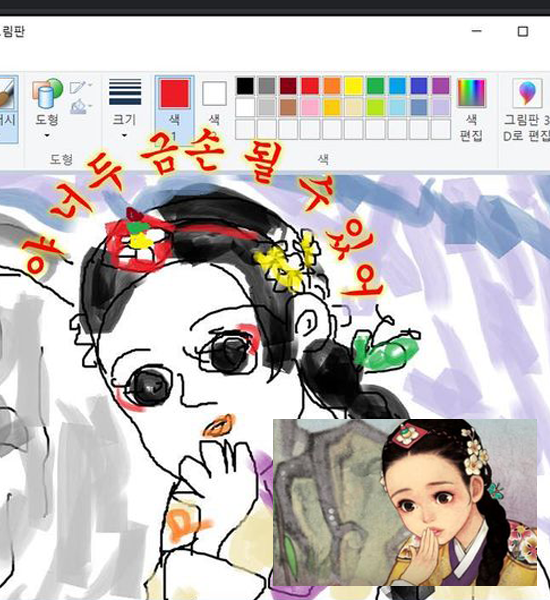Select Color 2 white background box
Screen dimensions: 550x600
click(214, 93)
